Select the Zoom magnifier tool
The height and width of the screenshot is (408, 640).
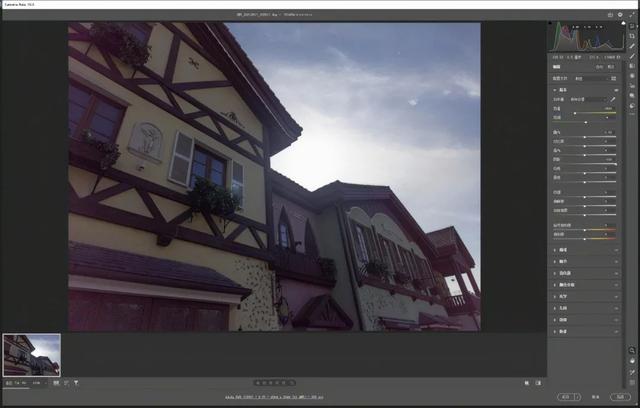click(x=632, y=349)
